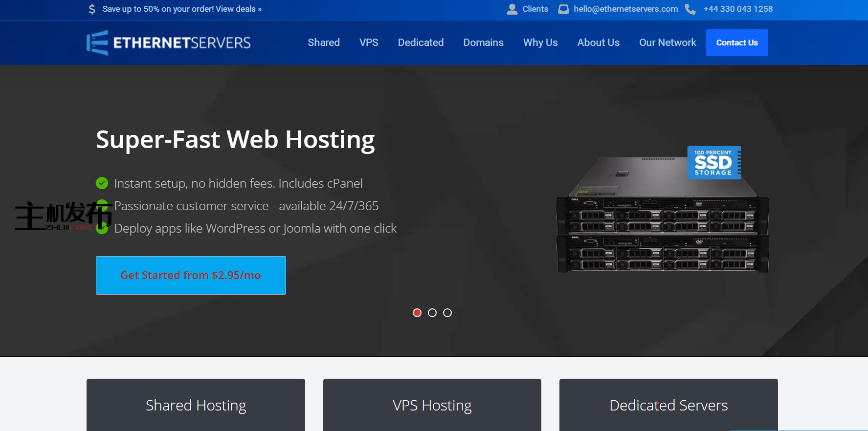Switch to the second carousel slide
This screenshot has width=868, height=431.
(432, 313)
